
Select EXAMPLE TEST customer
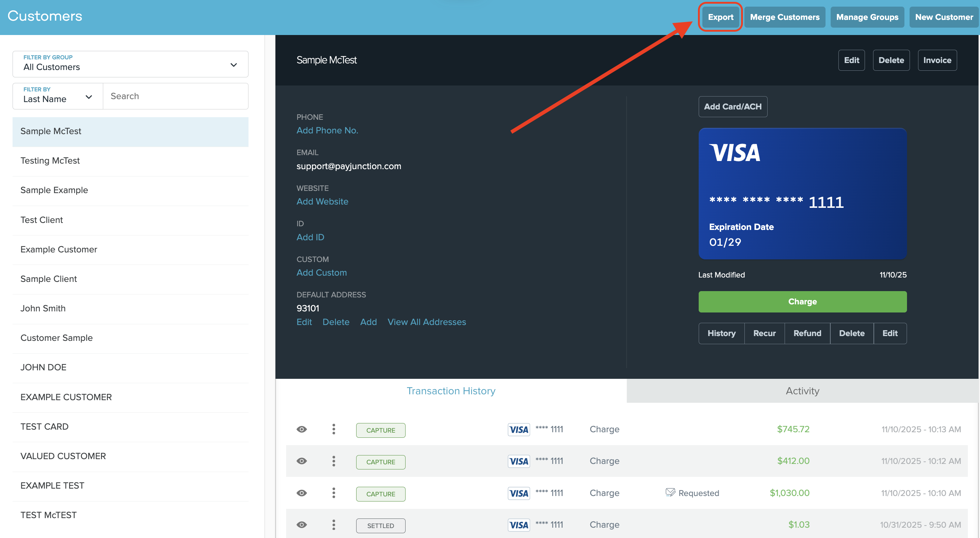131,486
